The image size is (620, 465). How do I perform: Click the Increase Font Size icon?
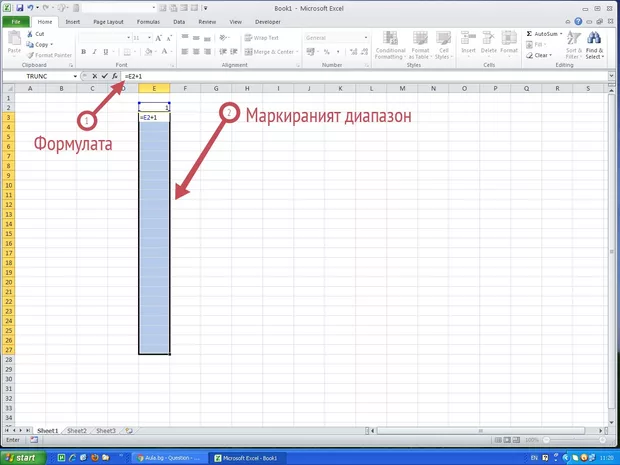click(159, 38)
